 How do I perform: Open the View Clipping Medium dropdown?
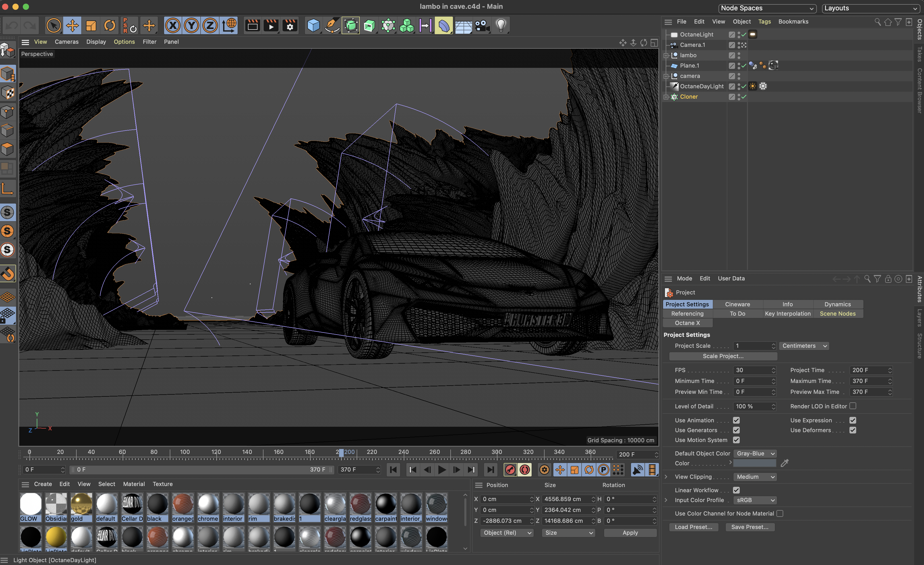click(755, 477)
